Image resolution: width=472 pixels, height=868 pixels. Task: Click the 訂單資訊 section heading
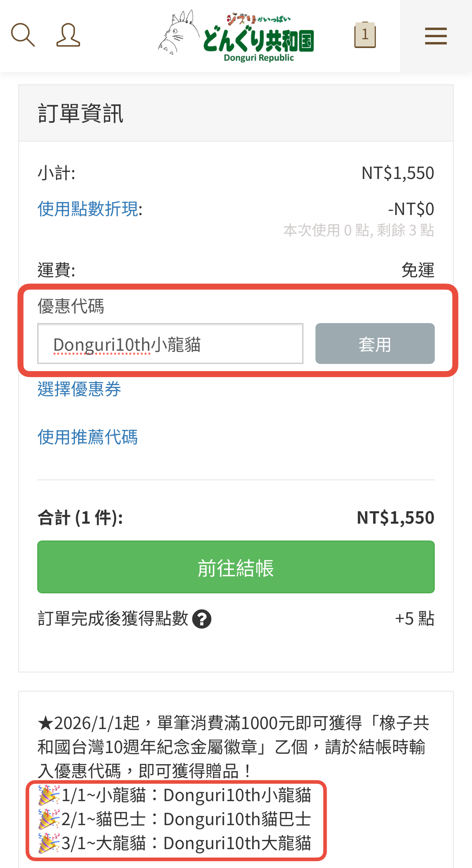click(x=80, y=113)
